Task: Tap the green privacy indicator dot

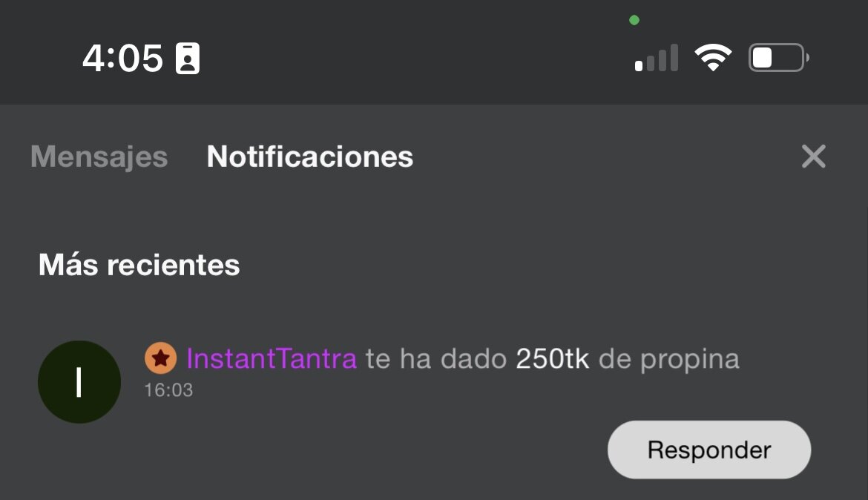Action: (634, 20)
